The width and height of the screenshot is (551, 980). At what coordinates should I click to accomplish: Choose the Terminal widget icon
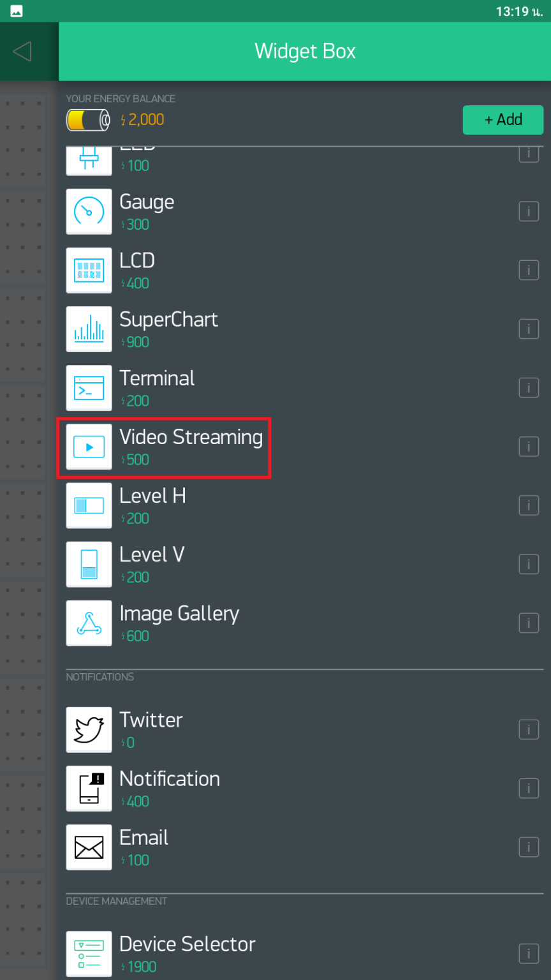point(89,388)
